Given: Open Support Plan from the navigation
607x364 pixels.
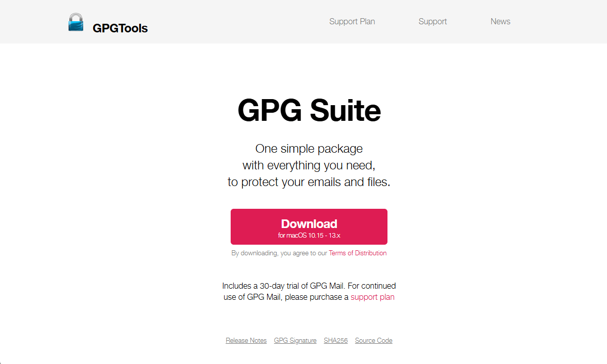Looking at the screenshot, I should (x=352, y=21).
